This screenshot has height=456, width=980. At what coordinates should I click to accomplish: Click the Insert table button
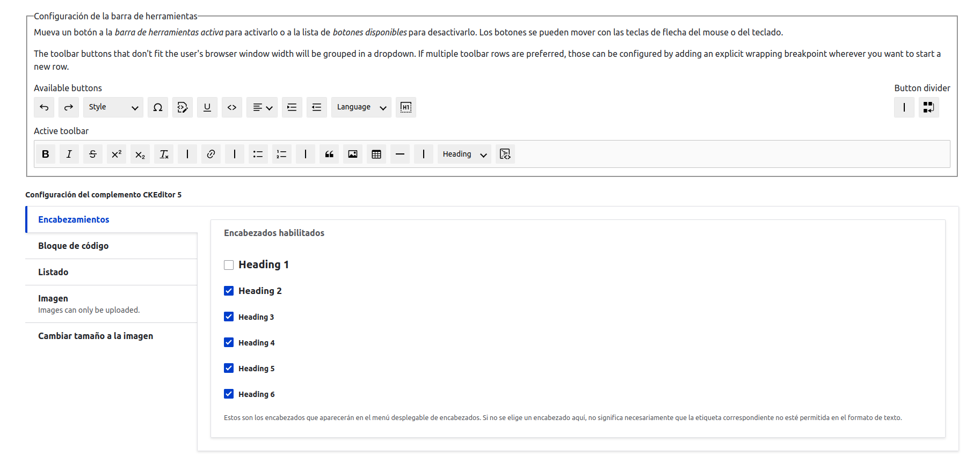pyautogui.click(x=376, y=154)
